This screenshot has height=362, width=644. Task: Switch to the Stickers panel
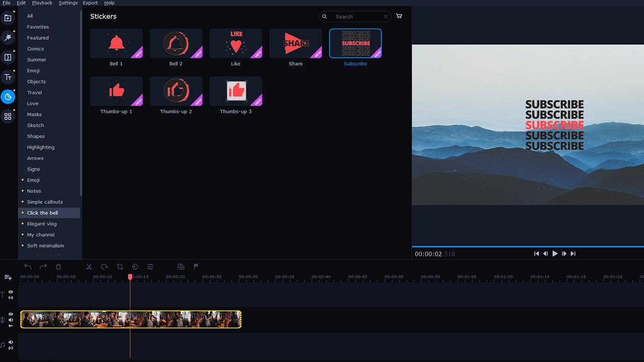tap(8, 97)
